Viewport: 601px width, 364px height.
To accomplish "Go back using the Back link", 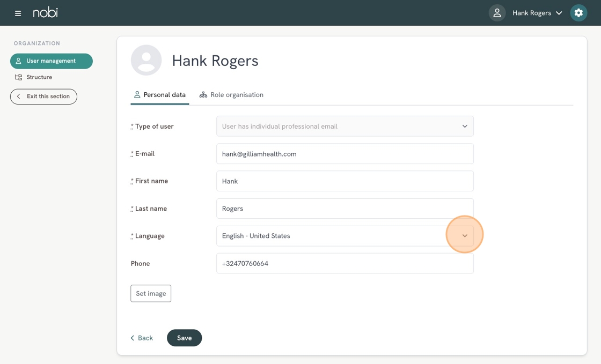I will (x=142, y=338).
